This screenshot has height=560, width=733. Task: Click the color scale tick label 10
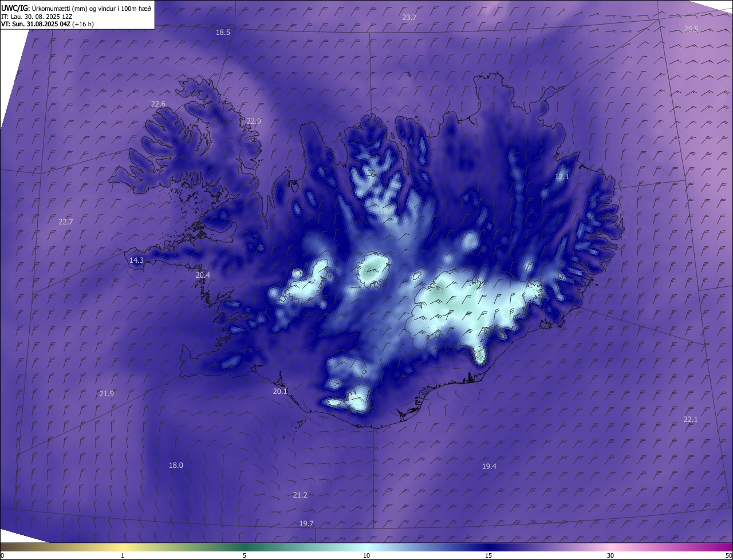tap(366, 555)
